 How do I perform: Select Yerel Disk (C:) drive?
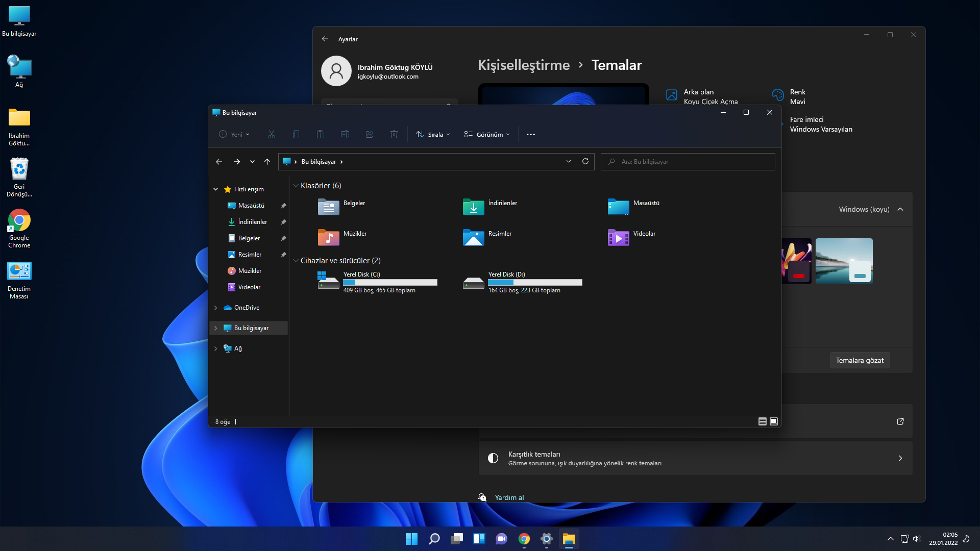377,282
